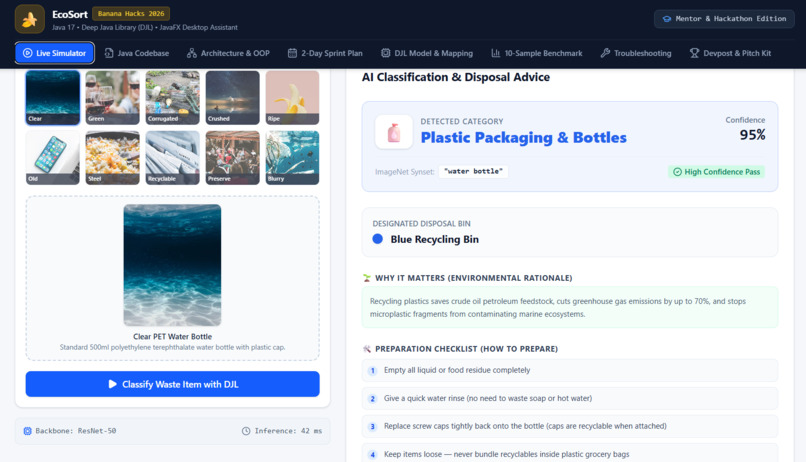This screenshot has width=806, height=462.
Task: Click the Banana Hacks 2026 badge
Action: pyautogui.click(x=131, y=13)
